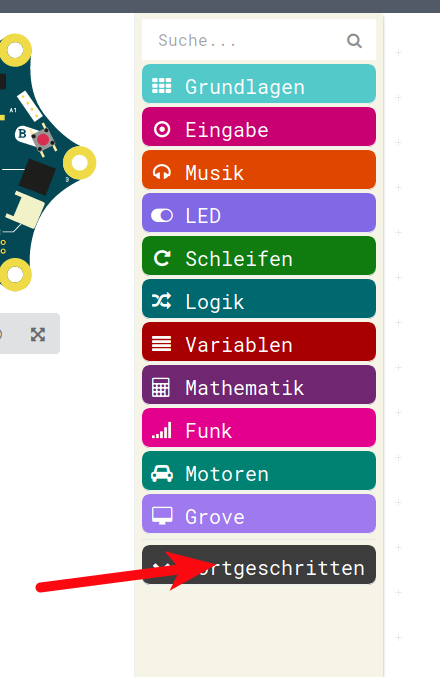Click the Schleifen loop arrow icon
The width and height of the screenshot is (440, 677).
click(x=162, y=258)
